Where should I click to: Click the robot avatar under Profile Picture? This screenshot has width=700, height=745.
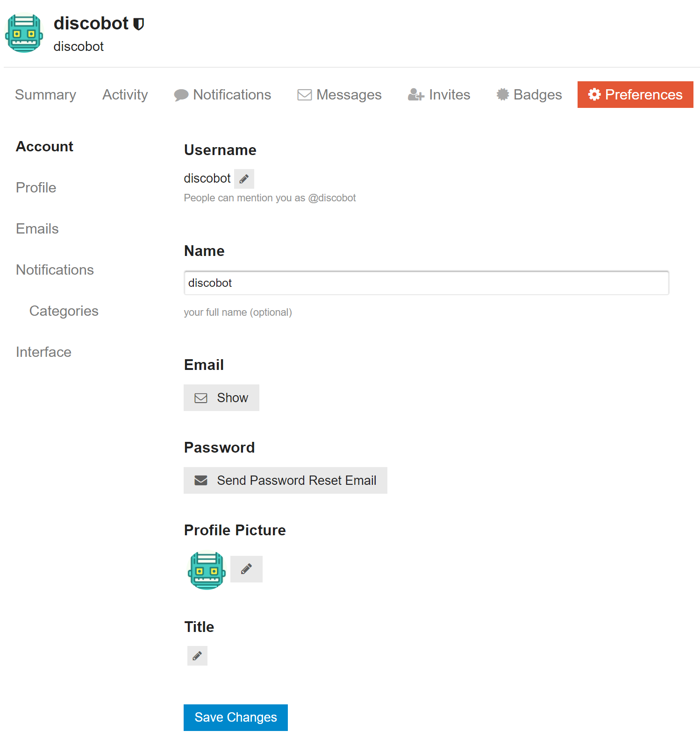[x=207, y=571]
